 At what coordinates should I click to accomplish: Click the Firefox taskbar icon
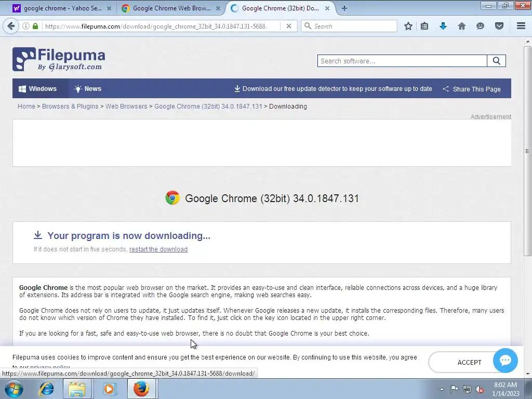click(141, 389)
